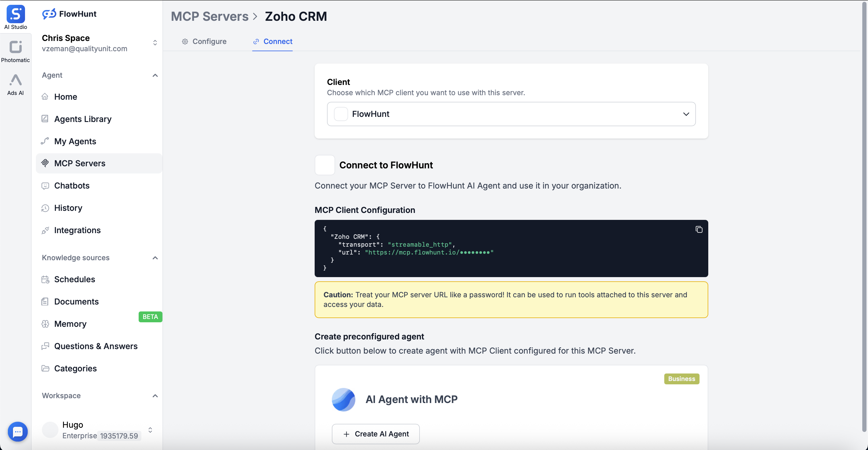
Task: Collapse the Agent section
Action: (x=155, y=75)
